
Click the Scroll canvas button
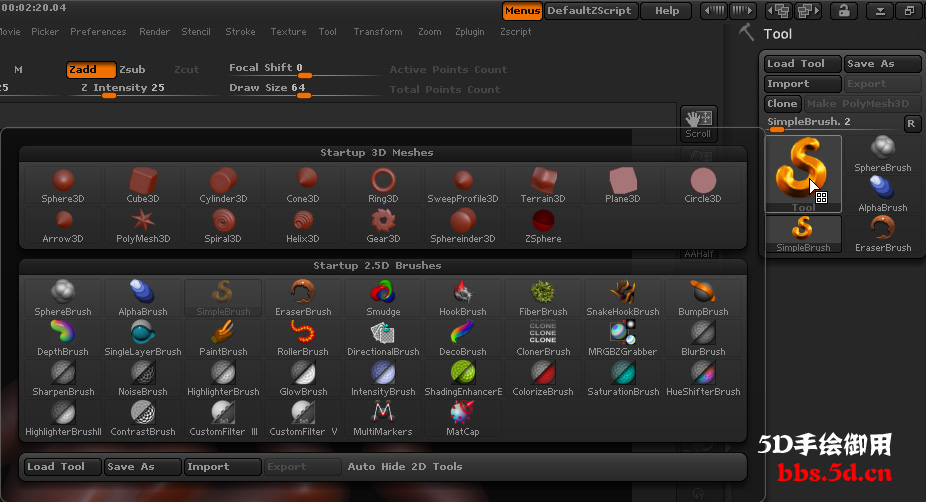[698, 124]
